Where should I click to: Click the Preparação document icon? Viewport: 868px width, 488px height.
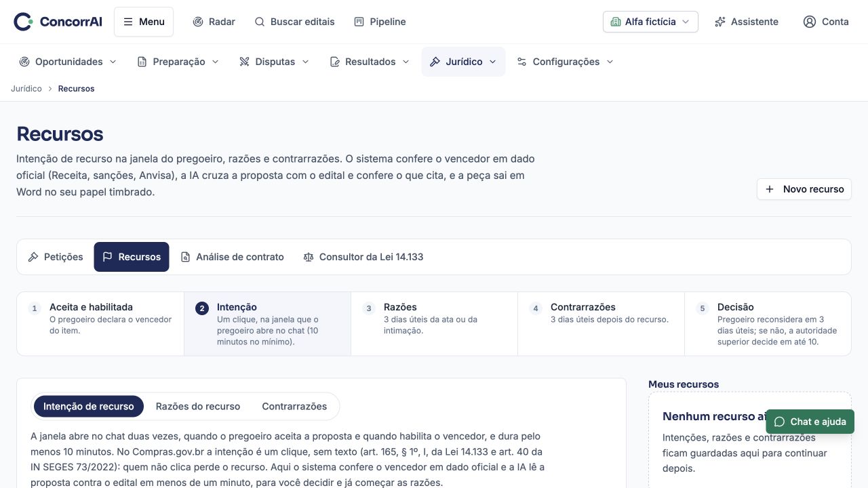(x=142, y=62)
